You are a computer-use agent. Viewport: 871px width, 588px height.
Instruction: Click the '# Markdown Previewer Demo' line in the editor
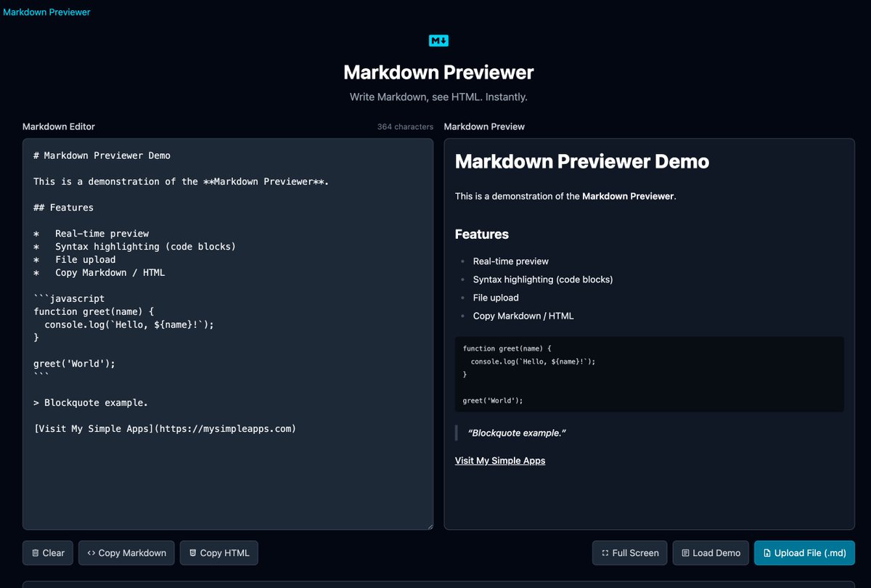point(102,155)
